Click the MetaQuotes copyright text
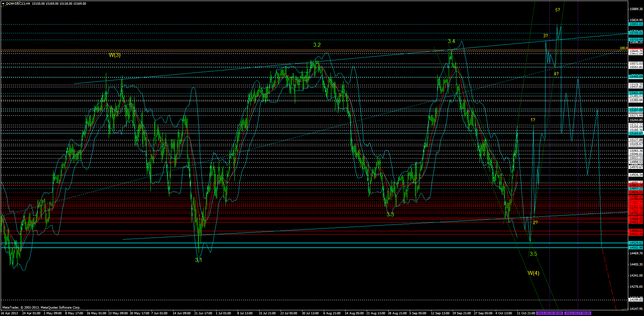 [40, 307]
